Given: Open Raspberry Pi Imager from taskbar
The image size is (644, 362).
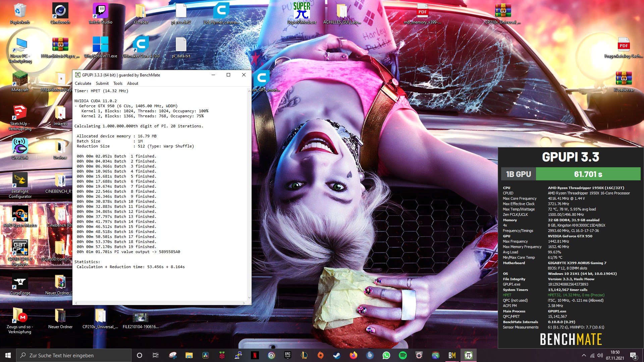Looking at the screenshot, I should click(x=222, y=355).
